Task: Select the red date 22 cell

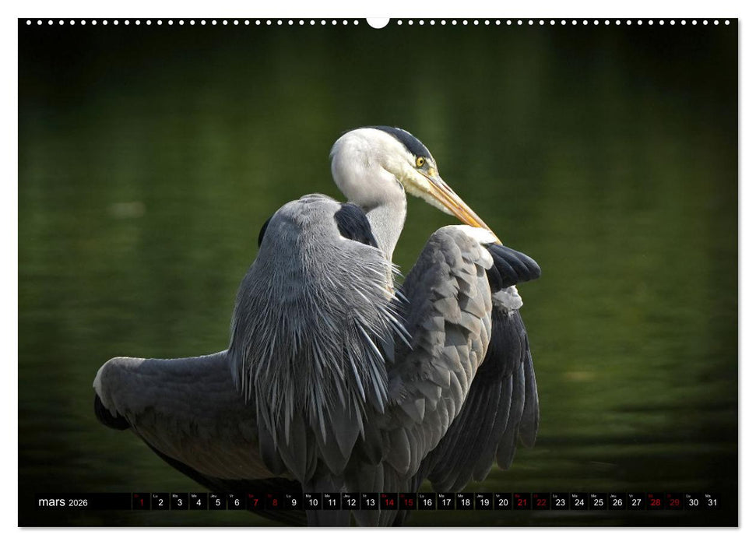Action: click(541, 502)
